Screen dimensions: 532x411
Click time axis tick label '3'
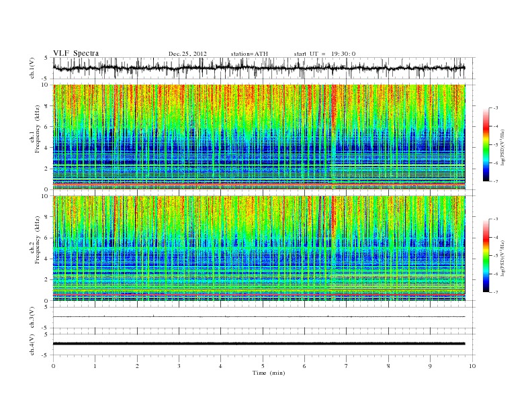tap(179, 366)
